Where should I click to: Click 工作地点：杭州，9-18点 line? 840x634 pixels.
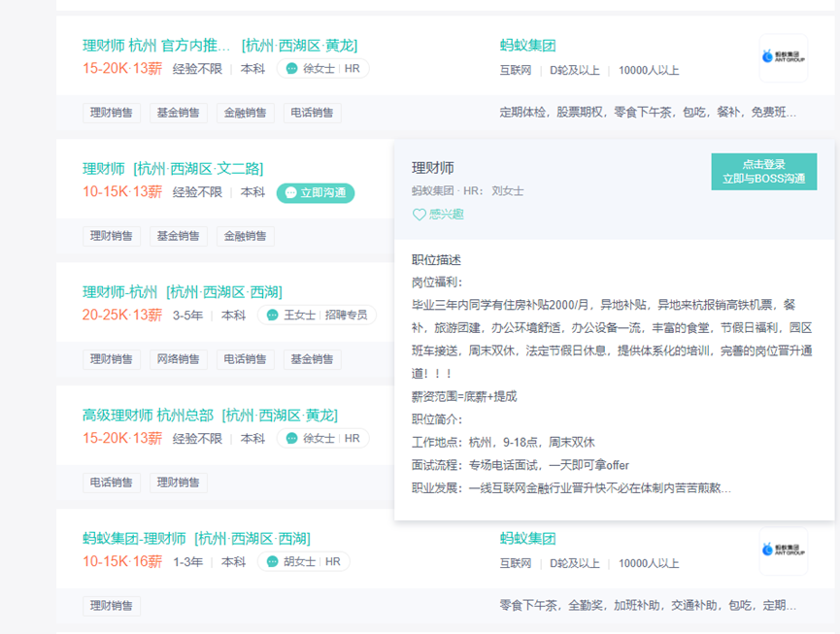(x=503, y=443)
